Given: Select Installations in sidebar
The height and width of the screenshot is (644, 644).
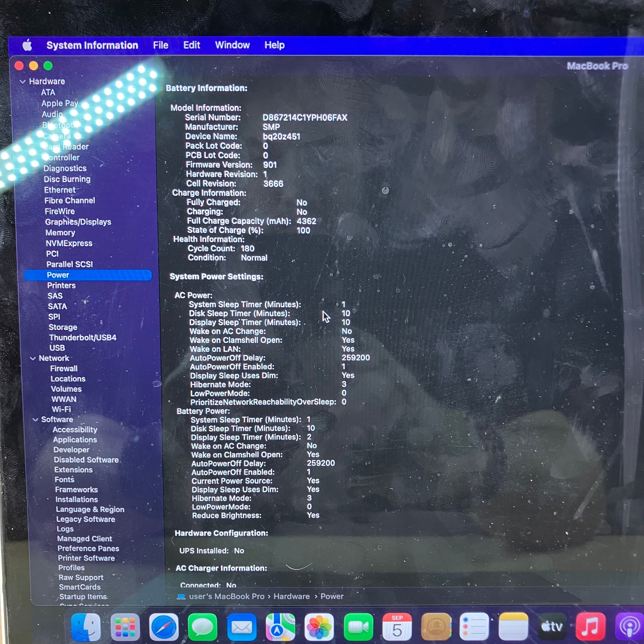Looking at the screenshot, I should 77,499.
